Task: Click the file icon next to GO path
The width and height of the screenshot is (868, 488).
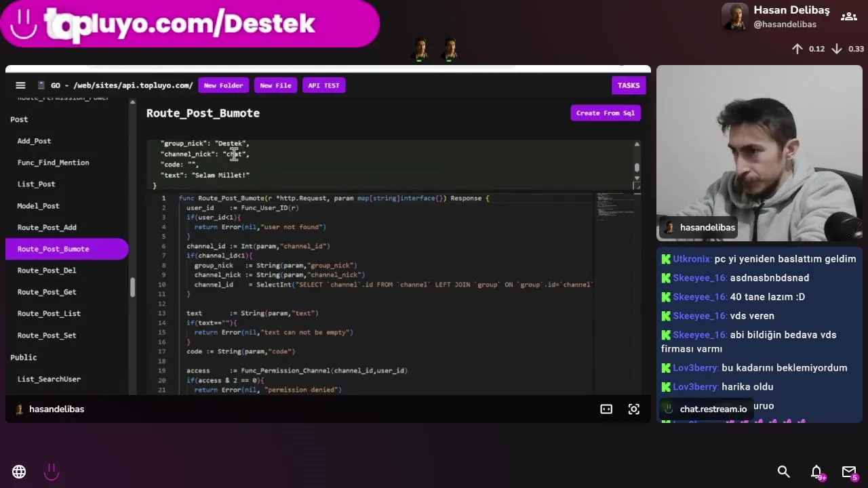Action: pyautogui.click(x=41, y=85)
